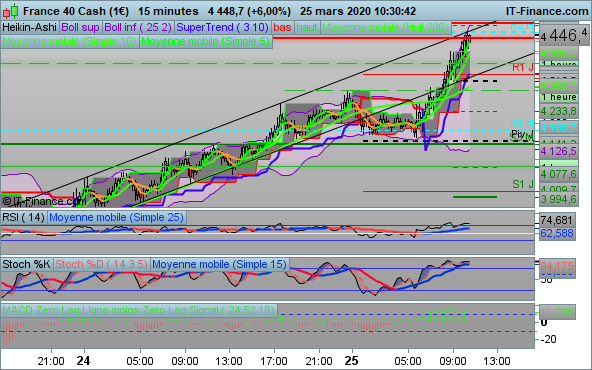Click the current price tag 4 446,4
The image size is (592, 370).
point(564,36)
